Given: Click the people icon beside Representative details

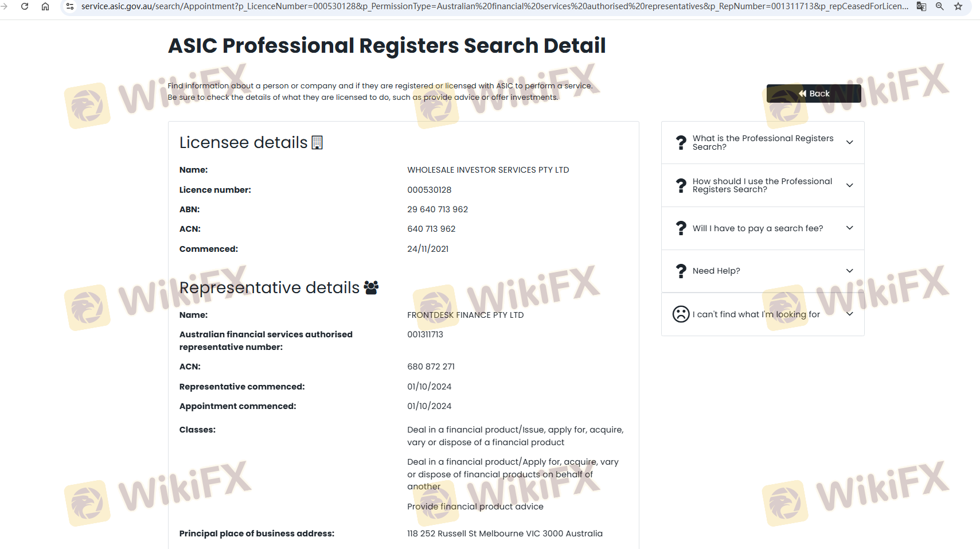Looking at the screenshot, I should (371, 287).
